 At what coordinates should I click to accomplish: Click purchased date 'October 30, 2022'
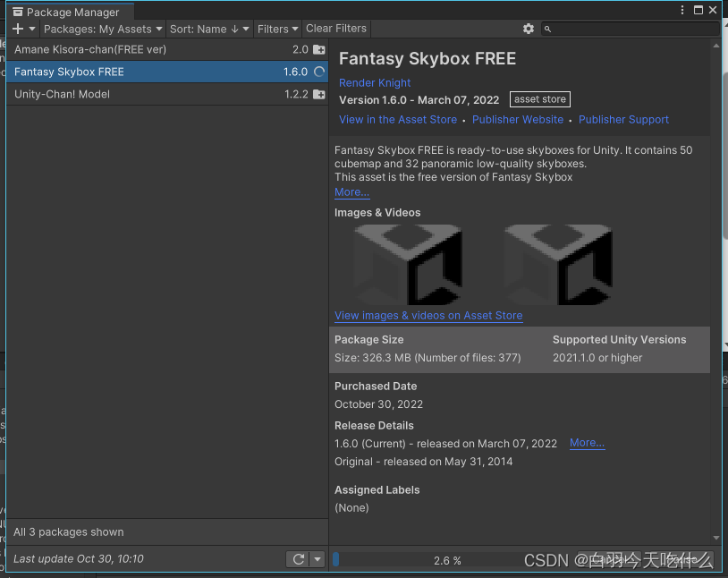pyautogui.click(x=379, y=404)
